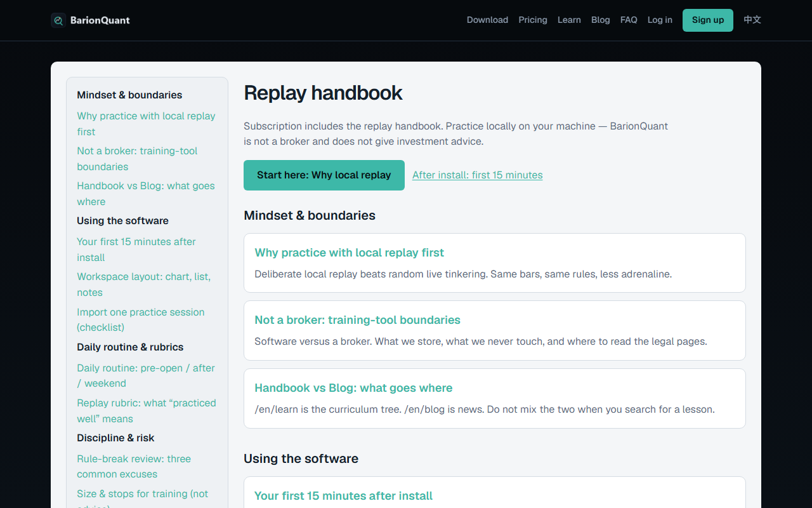Select the Learn nav item
This screenshot has height=508, width=812.
569,20
